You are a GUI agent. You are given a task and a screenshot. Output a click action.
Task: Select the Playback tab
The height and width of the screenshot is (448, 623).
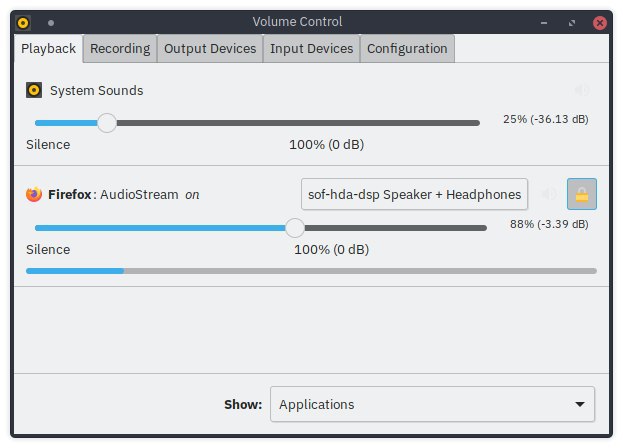(48, 48)
